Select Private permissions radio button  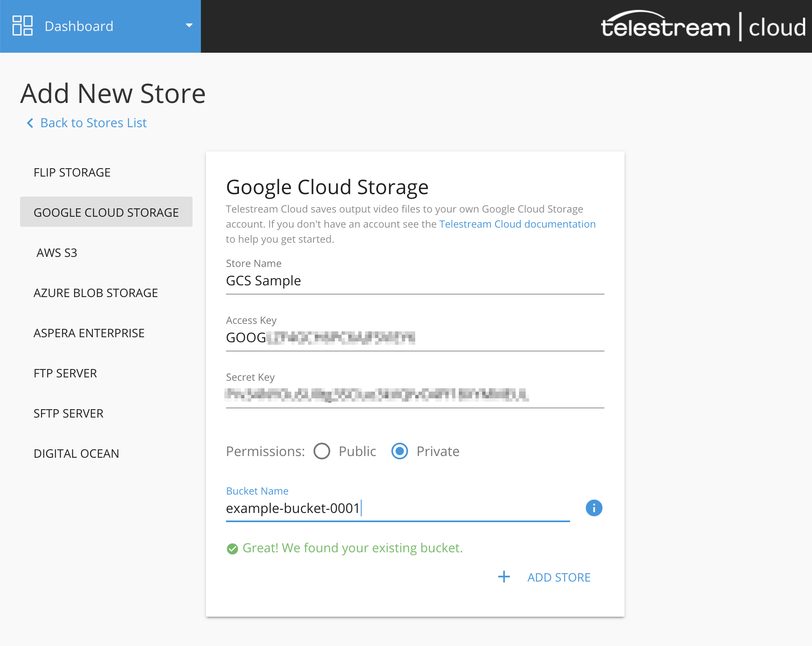400,451
